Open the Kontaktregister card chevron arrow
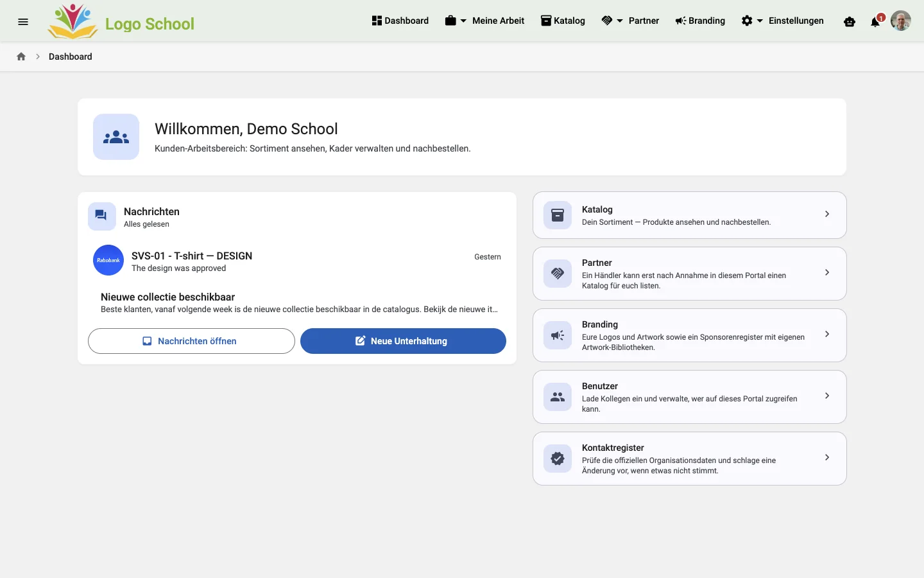The height and width of the screenshot is (578, 924). (x=827, y=457)
